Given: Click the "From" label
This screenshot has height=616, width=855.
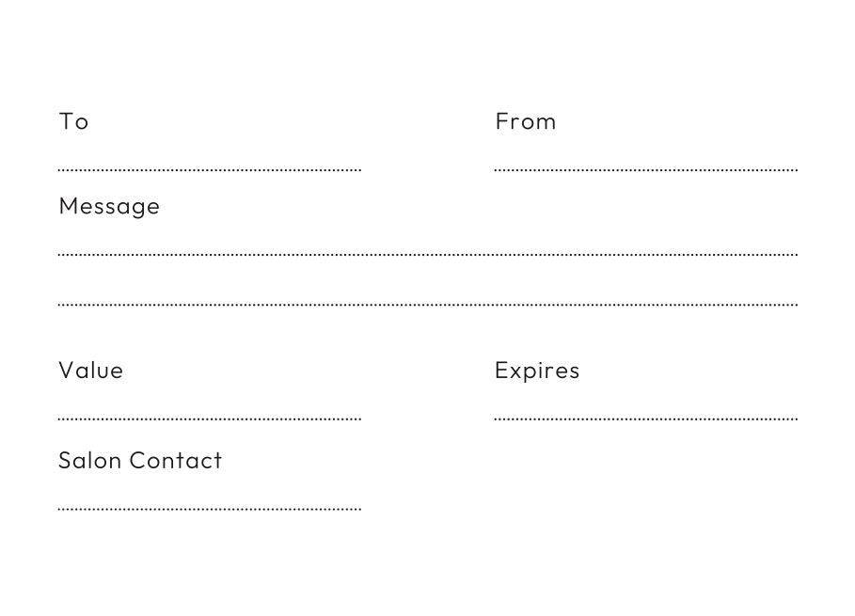Looking at the screenshot, I should point(525,121).
